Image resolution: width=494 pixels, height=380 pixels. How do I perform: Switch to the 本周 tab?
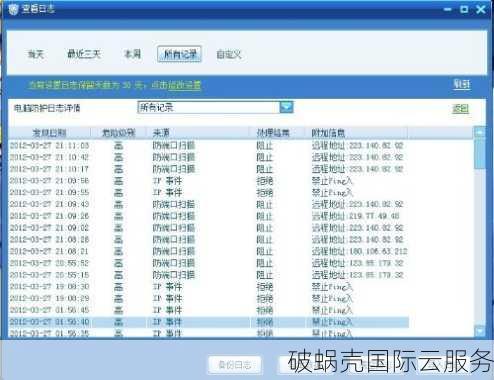(132, 54)
